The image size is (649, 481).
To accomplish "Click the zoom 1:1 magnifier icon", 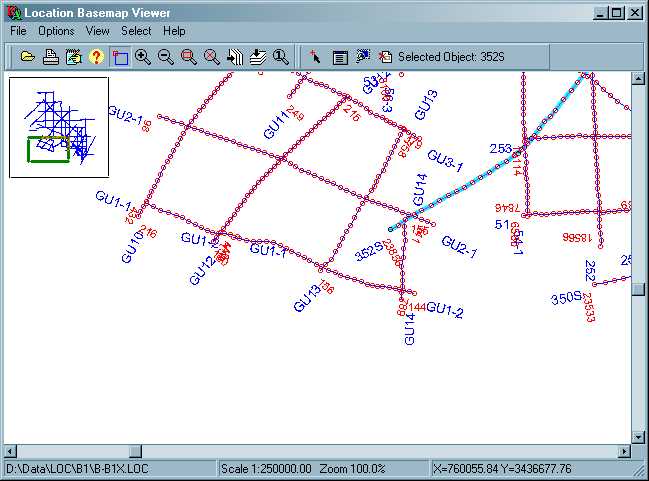I will [x=281, y=57].
